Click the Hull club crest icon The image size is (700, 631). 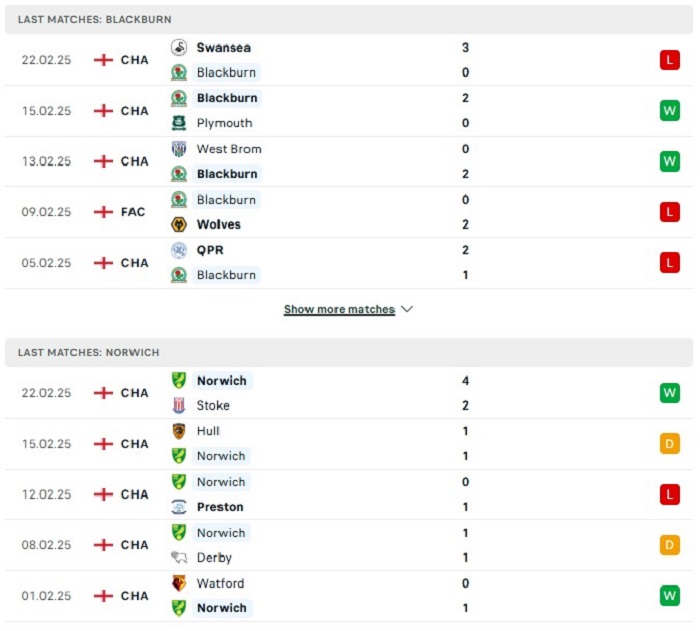(179, 431)
